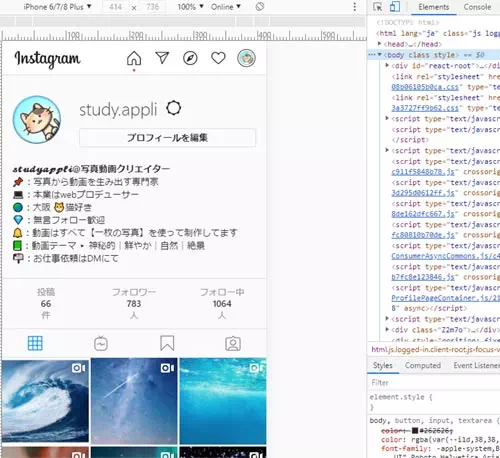500x458 pixels.
Task: Expand the head node
Action: [x=380, y=44]
